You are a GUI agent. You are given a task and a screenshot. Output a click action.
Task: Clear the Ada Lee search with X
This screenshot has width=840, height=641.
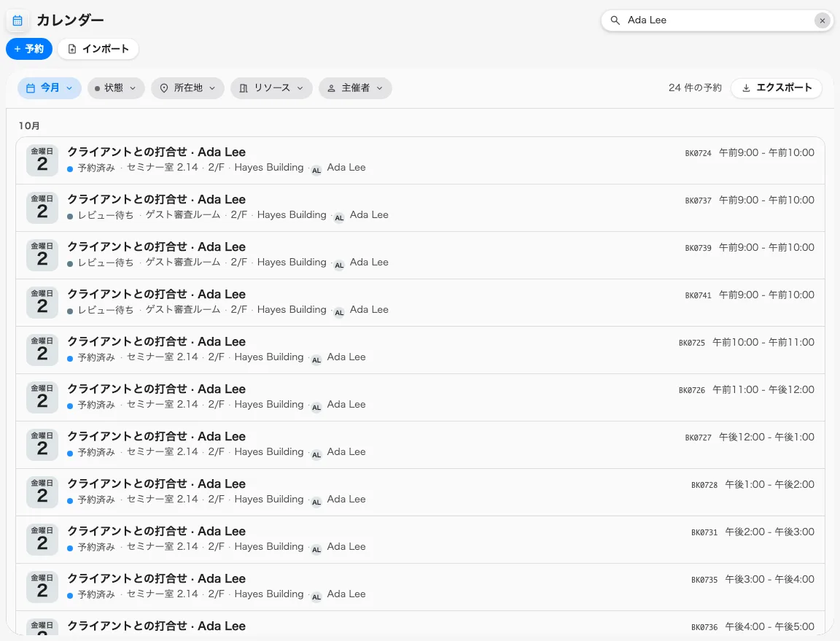pos(822,20)
